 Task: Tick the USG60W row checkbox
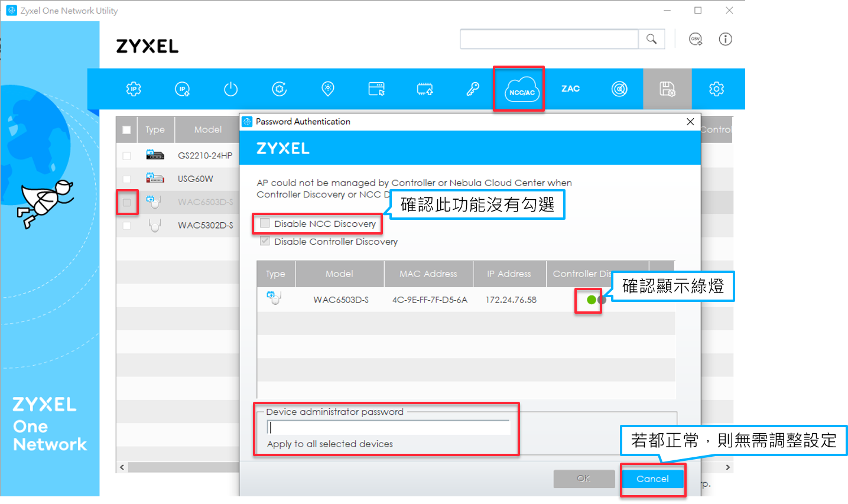click(126, 179)
